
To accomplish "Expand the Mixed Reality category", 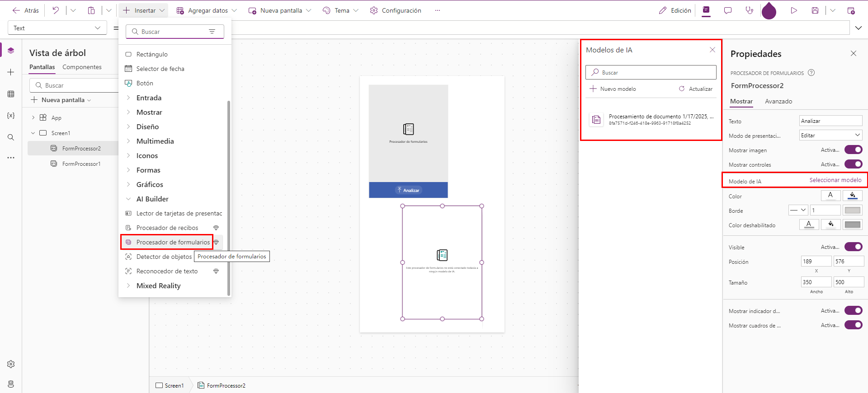I will [128, 285].
